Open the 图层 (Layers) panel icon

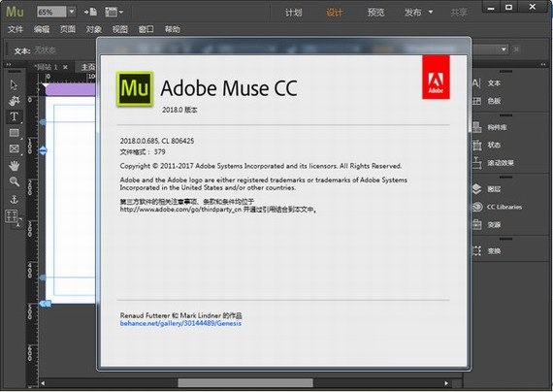[476, 189]
